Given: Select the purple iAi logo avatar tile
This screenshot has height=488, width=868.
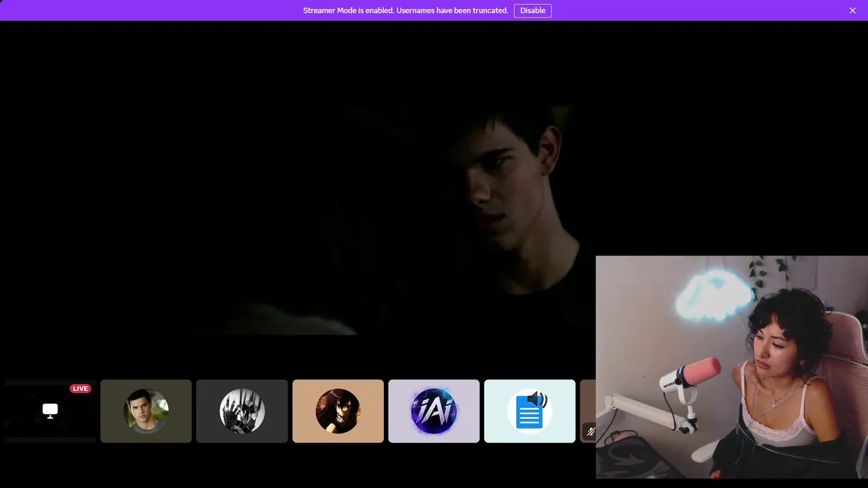Looking at the screenshot, I should [434, 411].
